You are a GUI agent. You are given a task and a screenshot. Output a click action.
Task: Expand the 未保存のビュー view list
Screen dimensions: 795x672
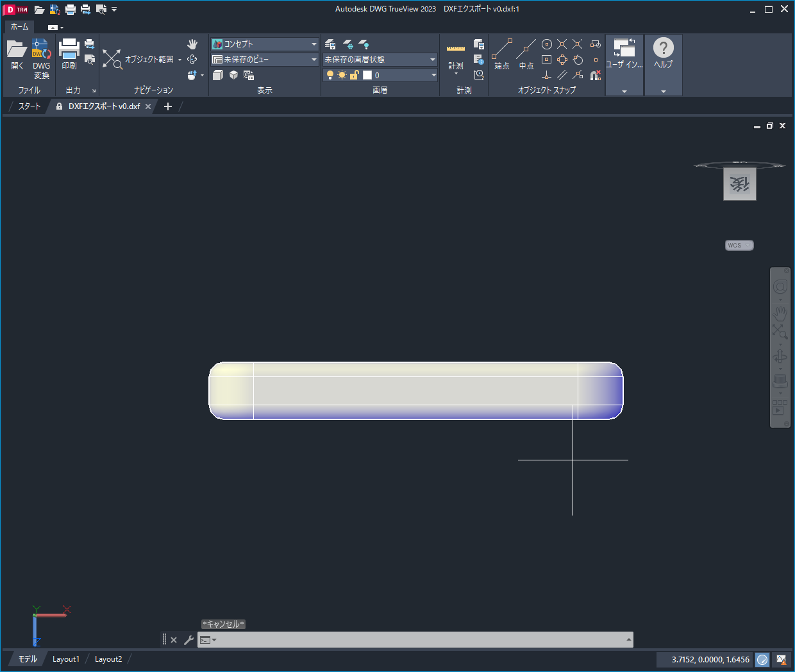point(314,58)
